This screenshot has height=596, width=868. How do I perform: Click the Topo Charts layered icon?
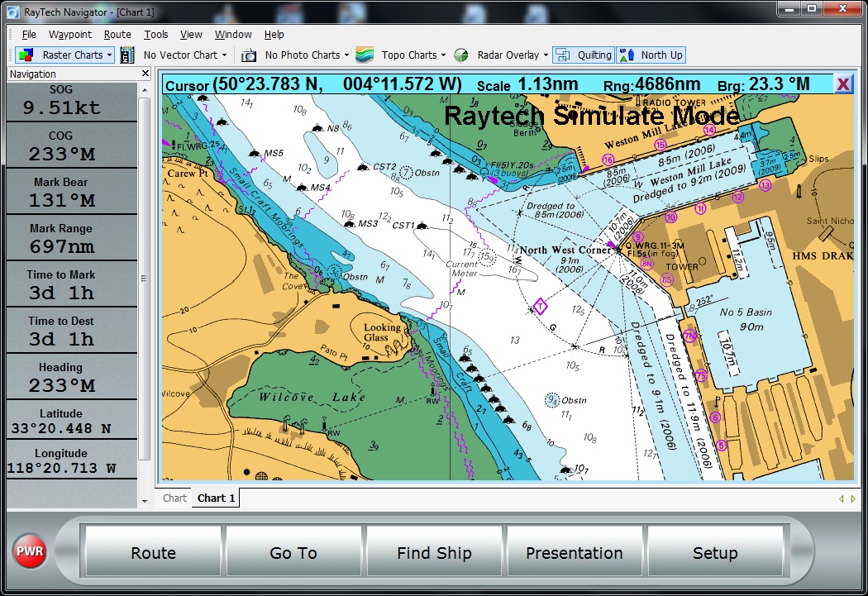point(365,55)
